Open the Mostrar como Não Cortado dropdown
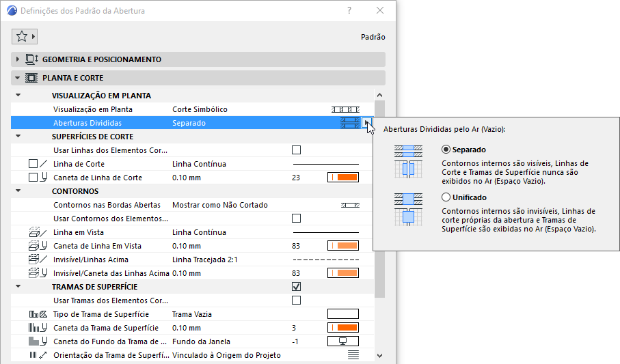This screenshot has width=620, height=364. click(220, 205)
